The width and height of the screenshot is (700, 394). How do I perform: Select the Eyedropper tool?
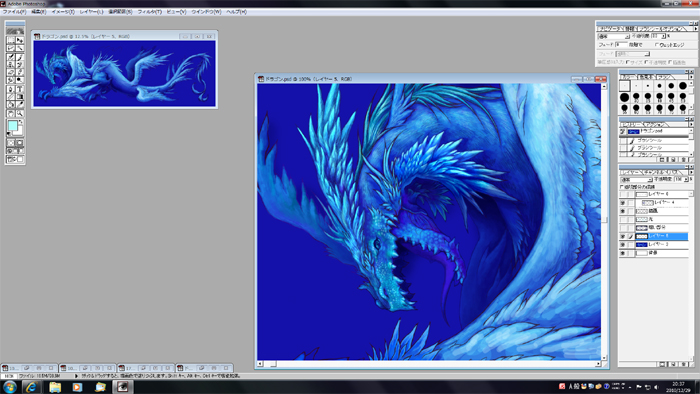click(x=20, y=105)
